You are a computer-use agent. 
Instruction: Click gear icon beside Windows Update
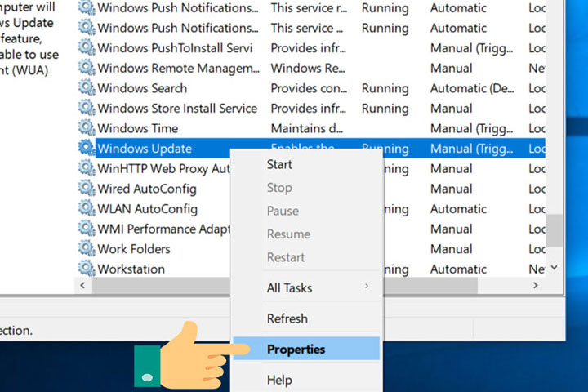coord(87,148)
